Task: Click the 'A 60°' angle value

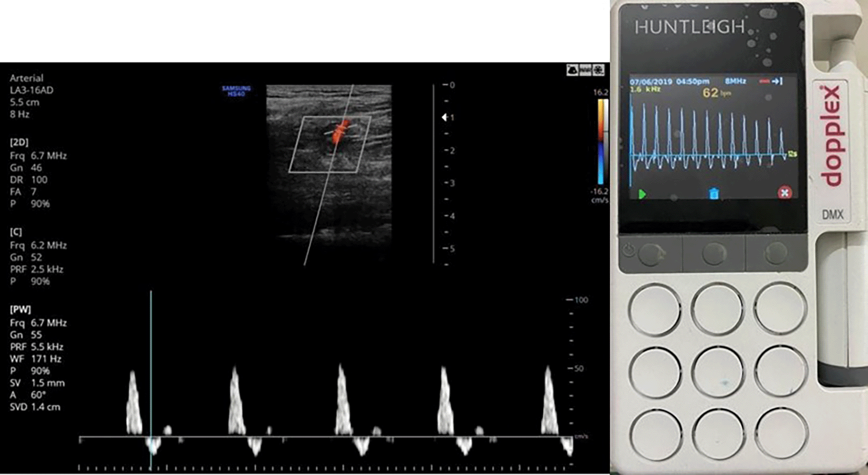Action: tap(28, 395)
